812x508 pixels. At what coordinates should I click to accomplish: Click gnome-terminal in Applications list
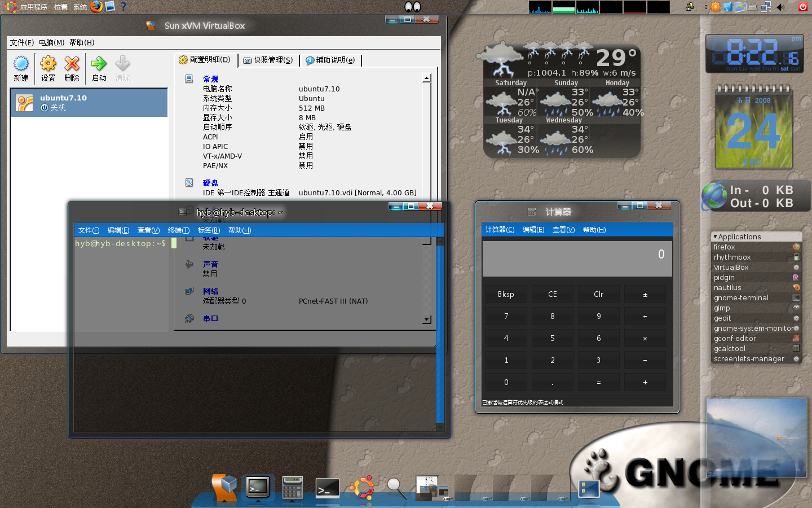tap(756, 297)
